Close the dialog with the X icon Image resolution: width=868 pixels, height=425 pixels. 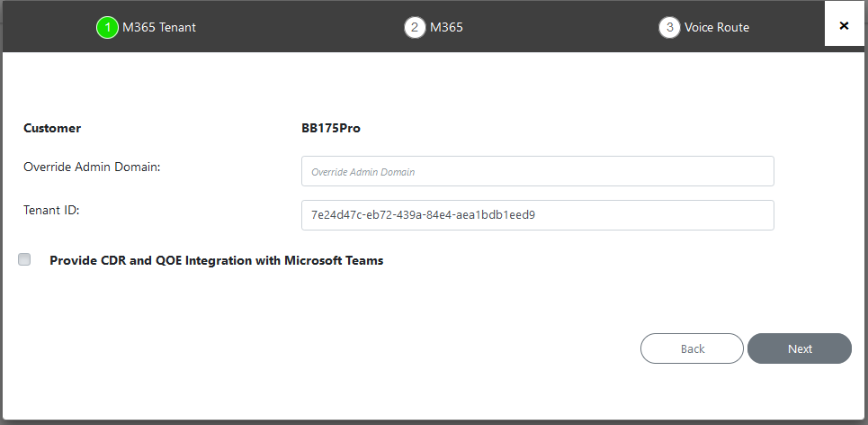(x=844, y=25)
